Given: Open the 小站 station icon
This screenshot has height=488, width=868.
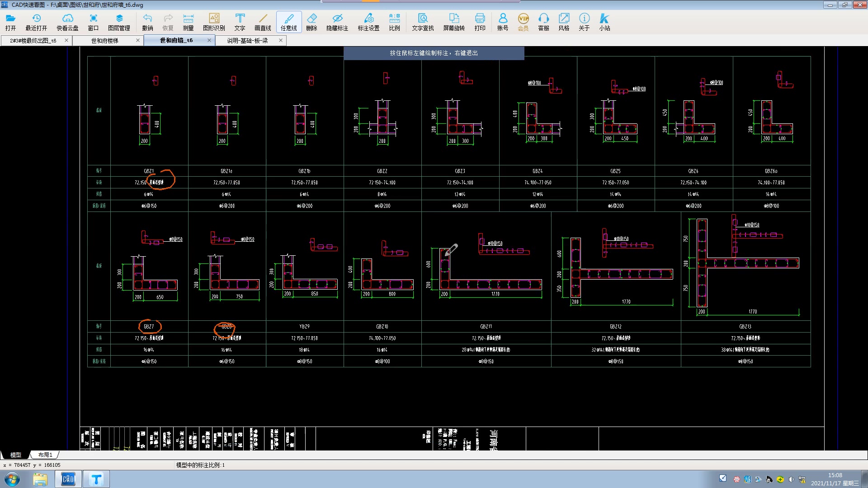Looking at the screenshot, I should coord(604,22).
